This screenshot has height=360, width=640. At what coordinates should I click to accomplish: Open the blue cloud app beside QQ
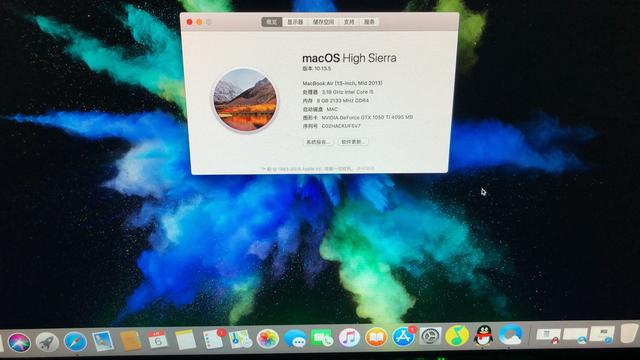coord(510,335)
